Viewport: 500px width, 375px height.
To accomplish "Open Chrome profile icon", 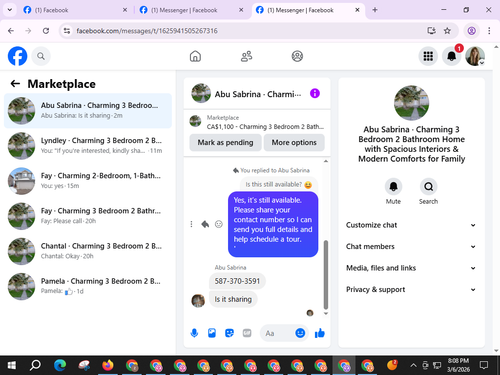I will coord(471,31).
